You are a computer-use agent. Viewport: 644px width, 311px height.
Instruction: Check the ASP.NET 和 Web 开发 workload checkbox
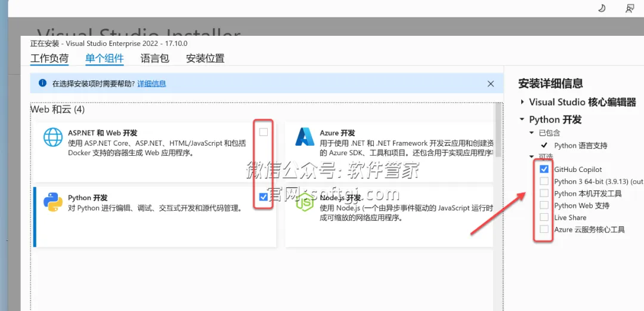(x=264, y=132)
